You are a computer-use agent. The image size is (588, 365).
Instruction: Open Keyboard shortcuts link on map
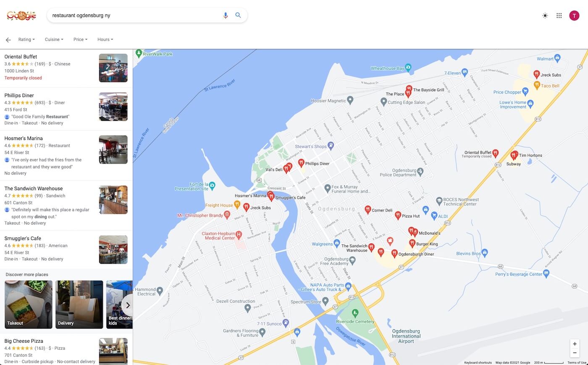coord(478,362)
